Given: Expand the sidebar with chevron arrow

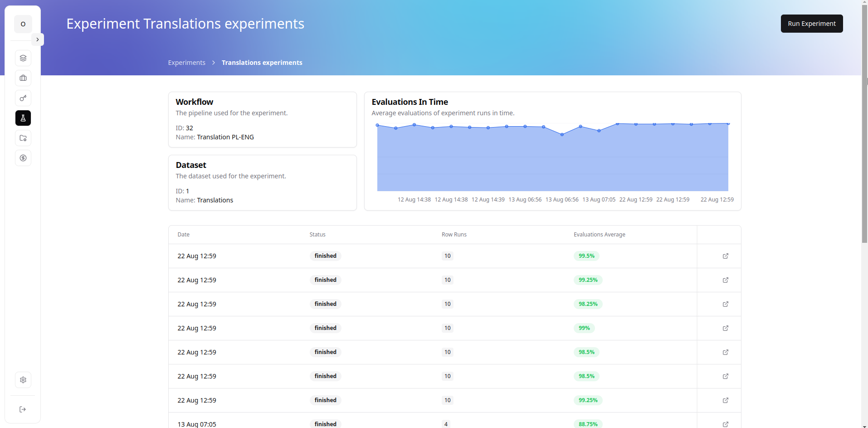Looking at the screenshot, I should click(38, 39).
